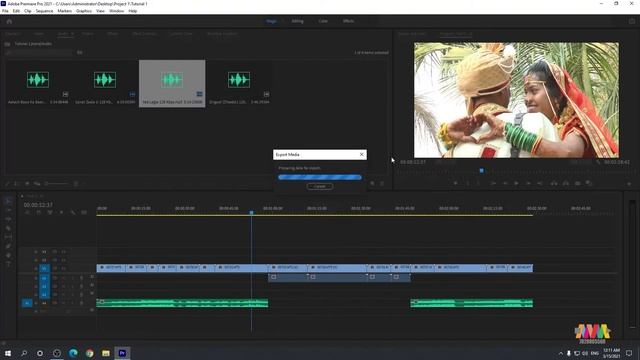Toggle track lock on V1

(x=36, y=269)
